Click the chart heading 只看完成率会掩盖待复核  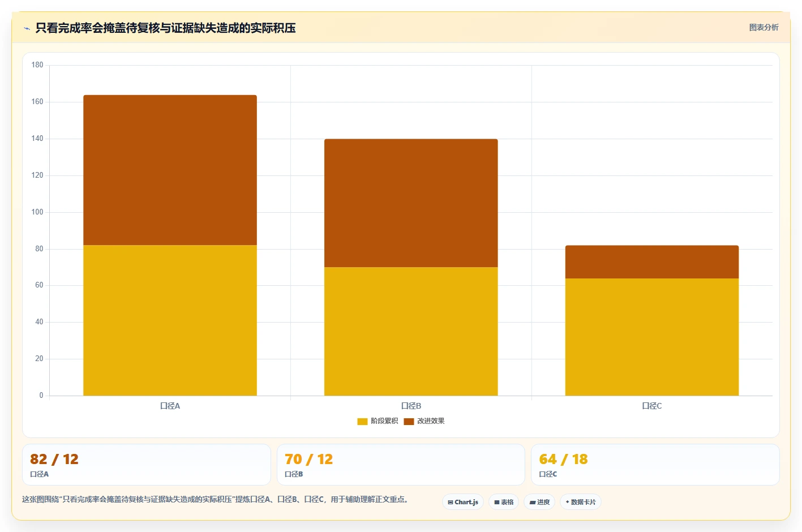[165, 28]
